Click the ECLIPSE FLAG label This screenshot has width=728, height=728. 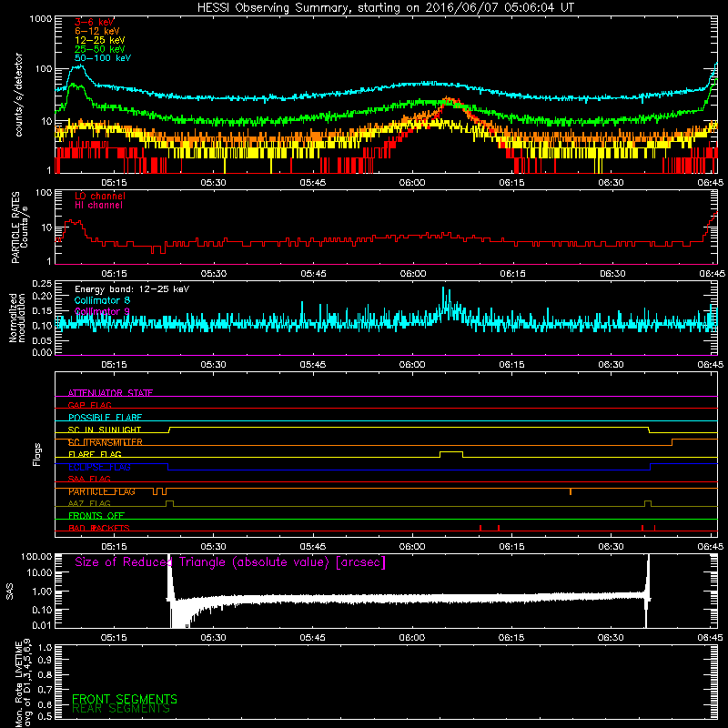(x=99, y=467)
